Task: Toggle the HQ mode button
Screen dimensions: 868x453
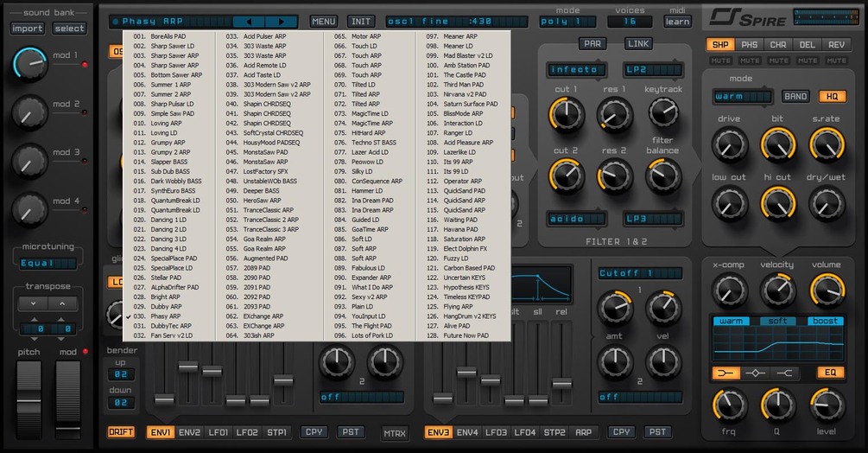Action: coord(832,96)
